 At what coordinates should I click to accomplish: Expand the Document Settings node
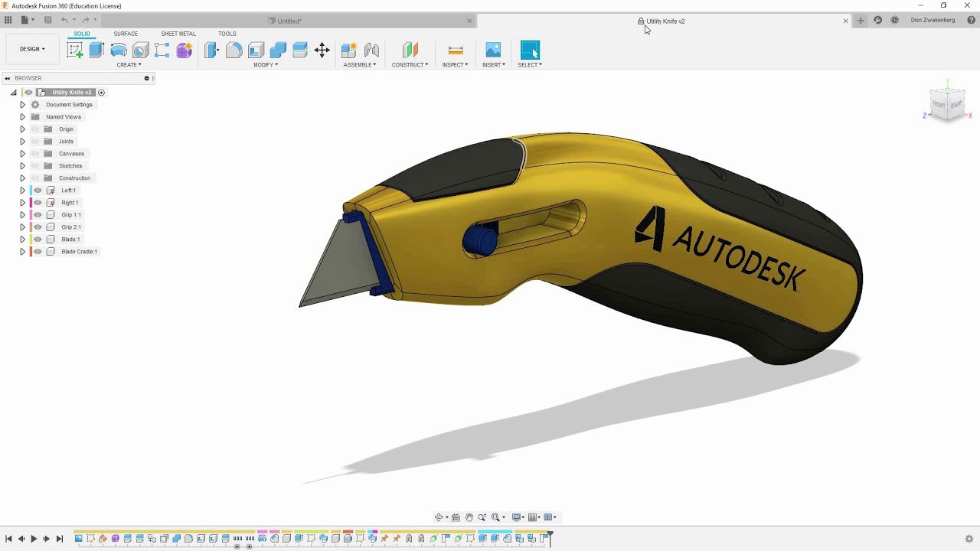pyautogui.click(x=22, y=105)
